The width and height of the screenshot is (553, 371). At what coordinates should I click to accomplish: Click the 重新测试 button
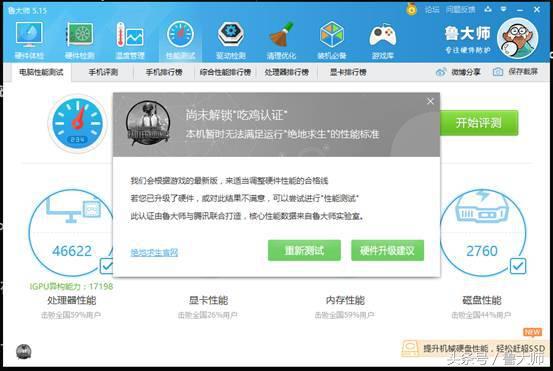304,250
